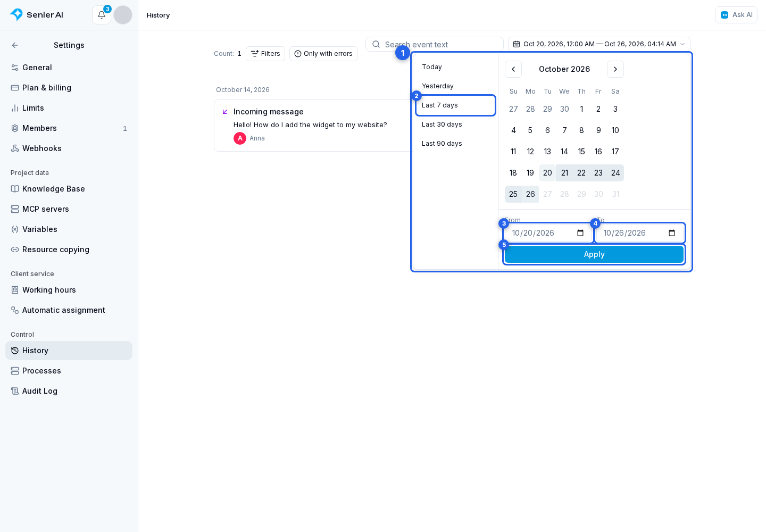Toggle Only with errors filter
This screenshot has width=766, height=532.
(x=323, y=54)
